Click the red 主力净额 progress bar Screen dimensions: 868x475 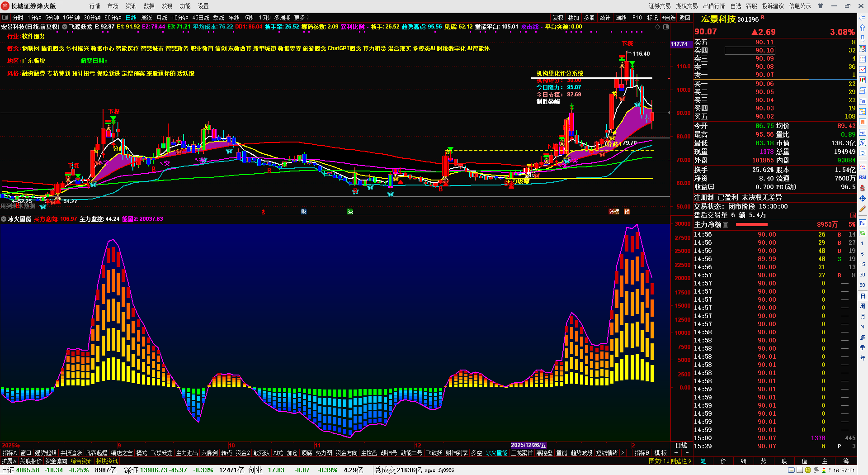tap(752, 225)
